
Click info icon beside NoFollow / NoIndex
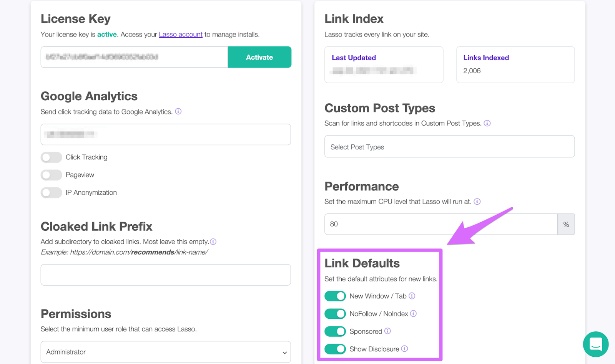414,313
